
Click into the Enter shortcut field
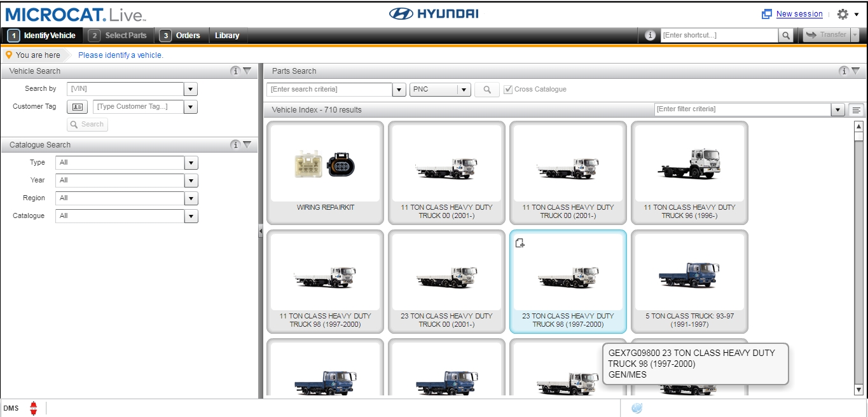click(x=719, y=36)
